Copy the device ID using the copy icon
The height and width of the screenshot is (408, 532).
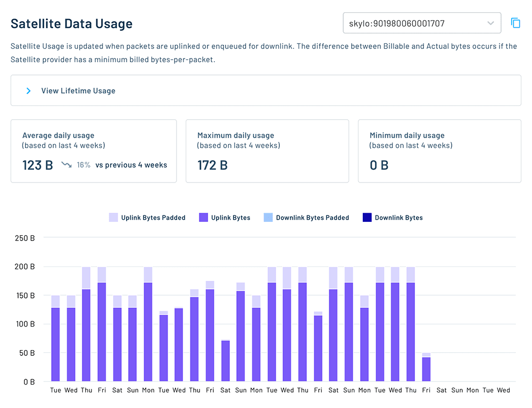[x=516, y=23]
